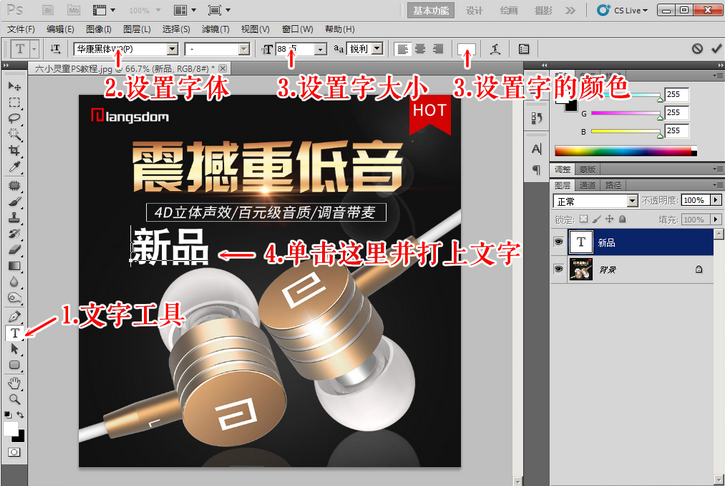Select the 设计 workspace
Image resolution: width=725 pixels, height=486 pixels.
click(474, 10)
